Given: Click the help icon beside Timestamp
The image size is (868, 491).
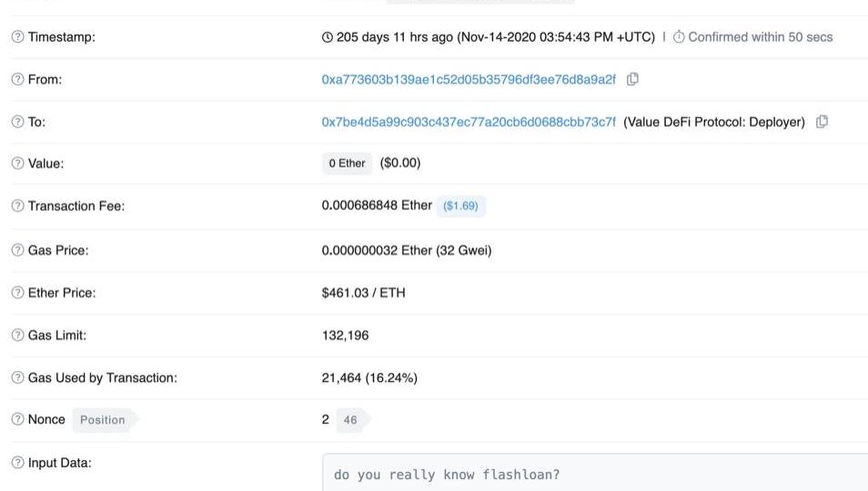Looking at the screenshot, I should (x=17, y=37).
